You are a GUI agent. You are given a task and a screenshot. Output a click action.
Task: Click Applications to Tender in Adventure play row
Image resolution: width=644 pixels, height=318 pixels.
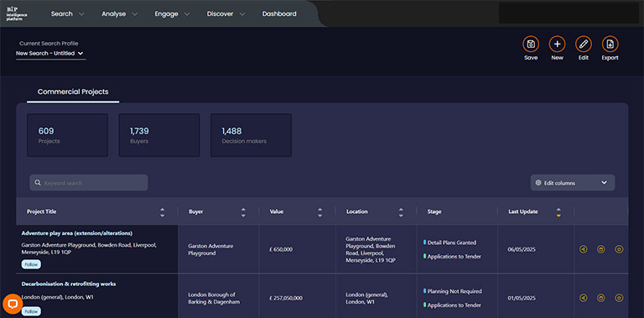pyautogui.click(x=454, y=257)
